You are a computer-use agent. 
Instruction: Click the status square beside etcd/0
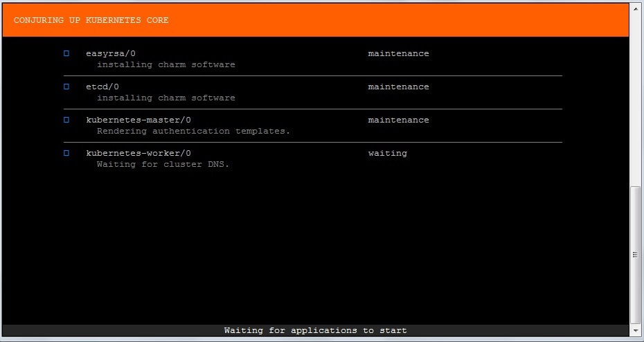tap(66, 87)
